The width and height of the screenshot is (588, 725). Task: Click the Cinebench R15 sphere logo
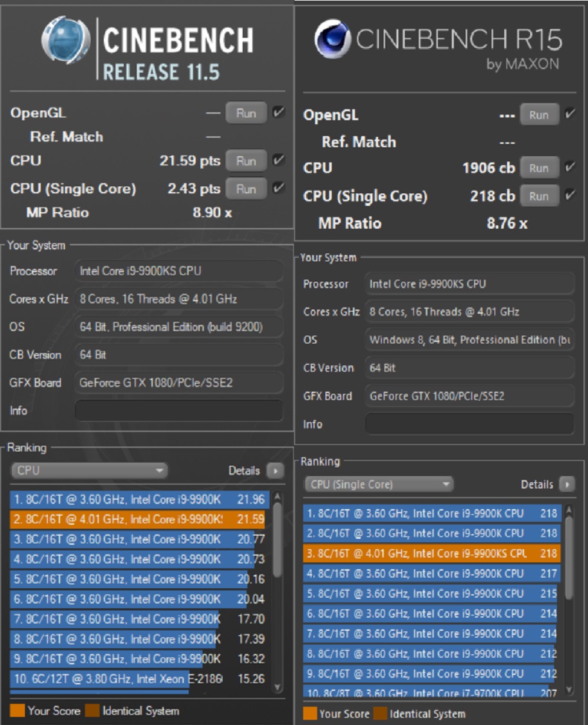pyautogui.click(x=332, y=39)
